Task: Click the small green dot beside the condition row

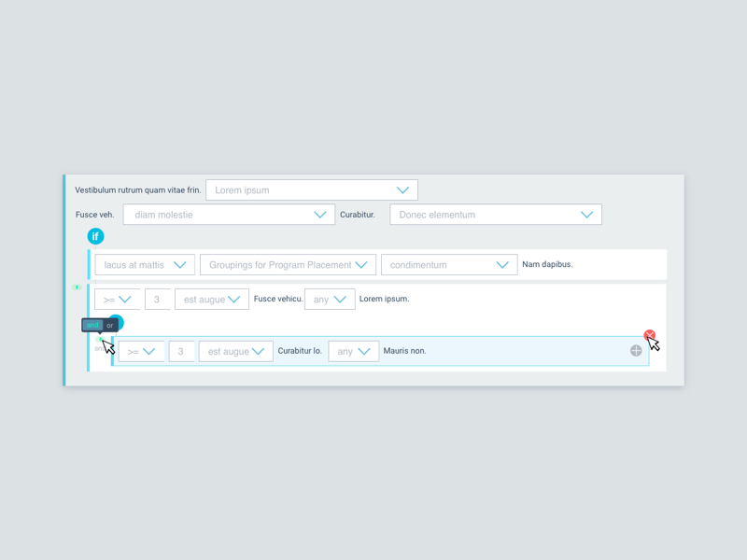Action: coord(76,287)
